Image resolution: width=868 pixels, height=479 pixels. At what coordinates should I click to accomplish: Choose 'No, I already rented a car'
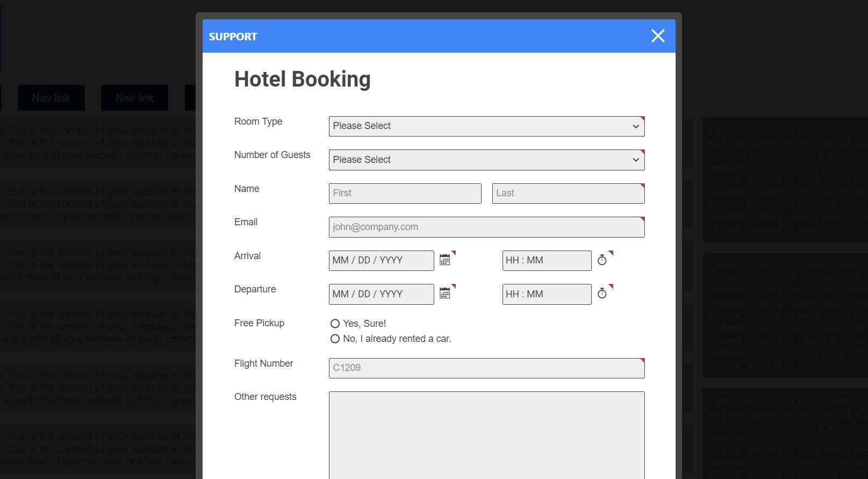[x=335, y=339]
